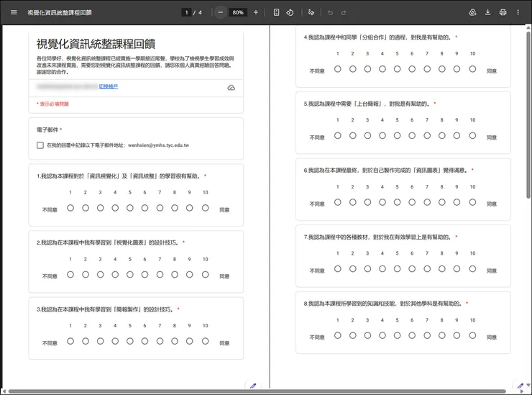The width and height of the screenshot is (532, 395).
Task: Rotate the document counterclockwise
Action: 290,12
